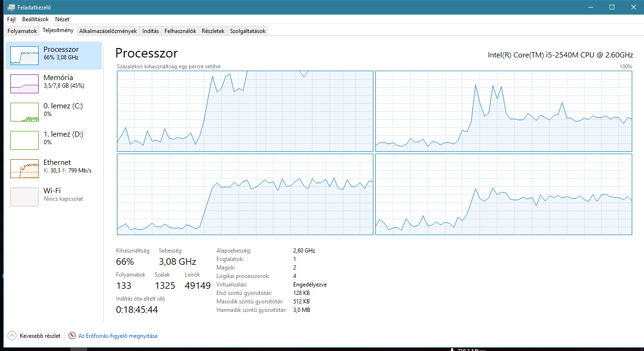Viewport: 644px width, 351px height.
Task: Select Wi-Fi in the sidebar
Action: click(54, 197)
